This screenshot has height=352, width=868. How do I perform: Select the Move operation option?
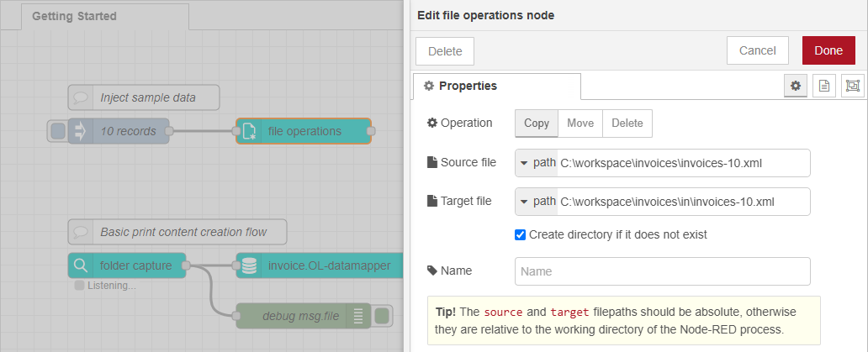tap(580, 123)
